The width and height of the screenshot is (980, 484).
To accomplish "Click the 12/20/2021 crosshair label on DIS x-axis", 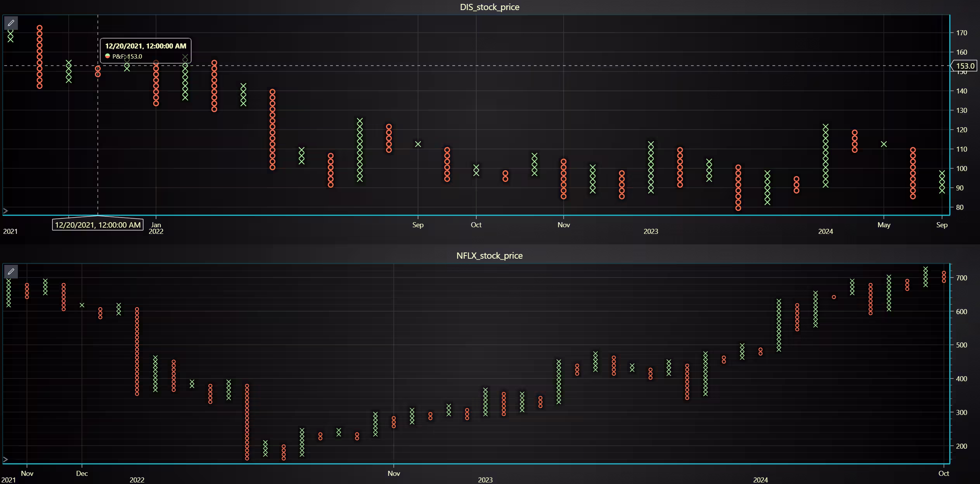I will pos(98,225).
